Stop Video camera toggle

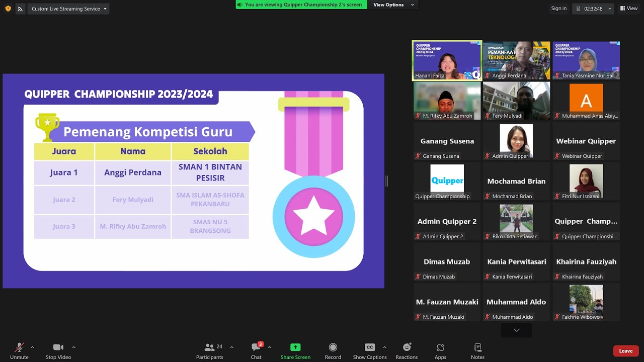click(x=58, y=350)
